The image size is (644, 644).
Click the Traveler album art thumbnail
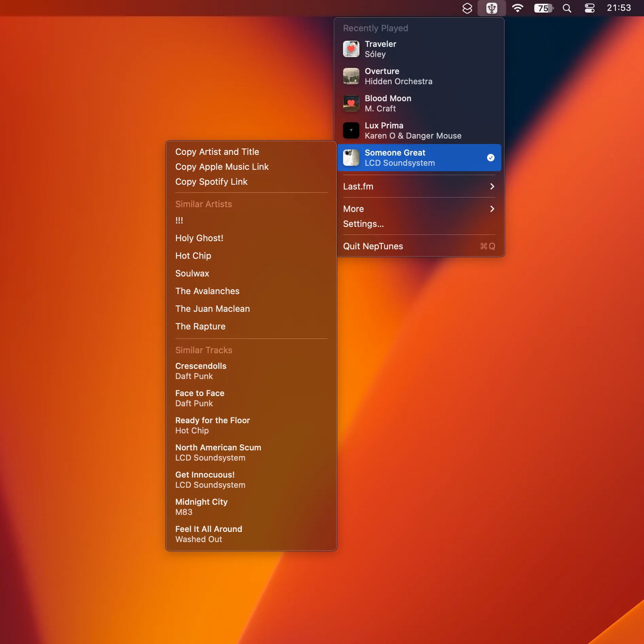(x=351, y=49)
